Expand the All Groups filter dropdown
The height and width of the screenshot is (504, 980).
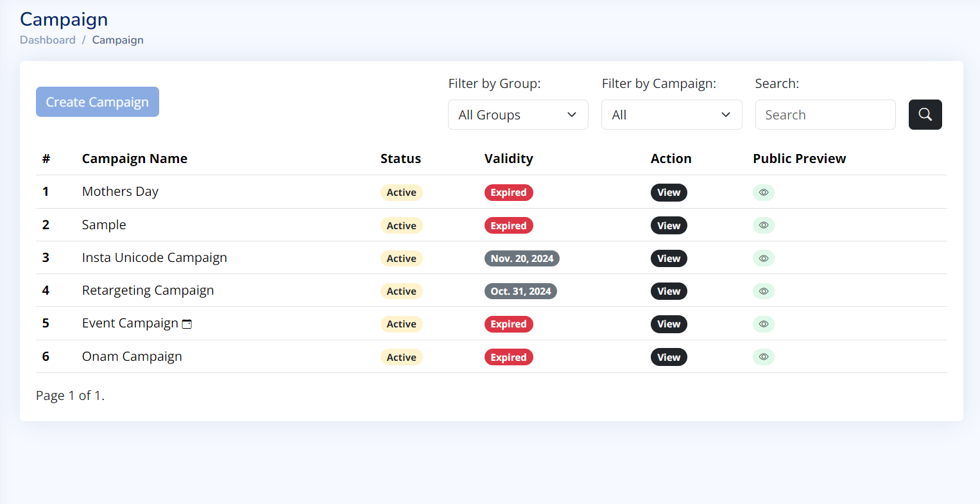coord(518,114)
